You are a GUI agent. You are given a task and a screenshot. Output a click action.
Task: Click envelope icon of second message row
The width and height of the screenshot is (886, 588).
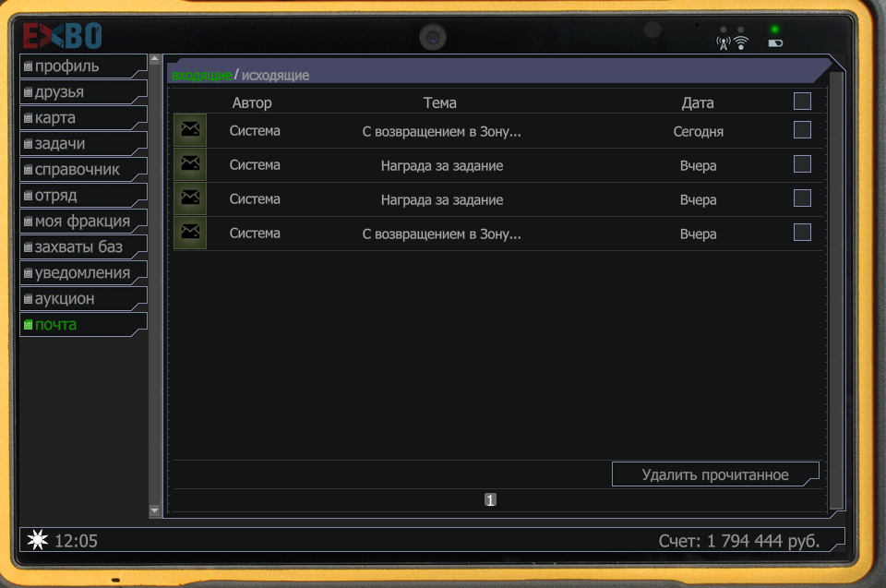coord(190,164)
